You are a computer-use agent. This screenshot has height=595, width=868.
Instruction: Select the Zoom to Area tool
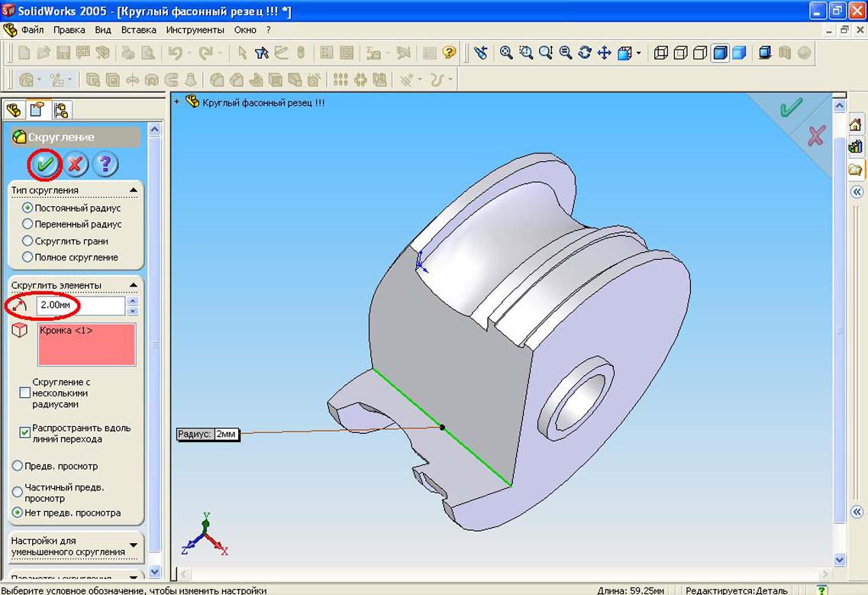(526, 53)
